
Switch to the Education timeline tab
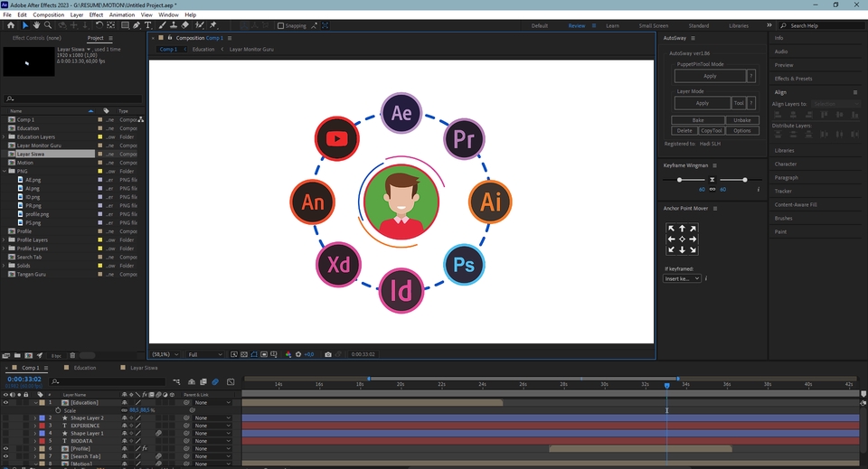point(85,368)
